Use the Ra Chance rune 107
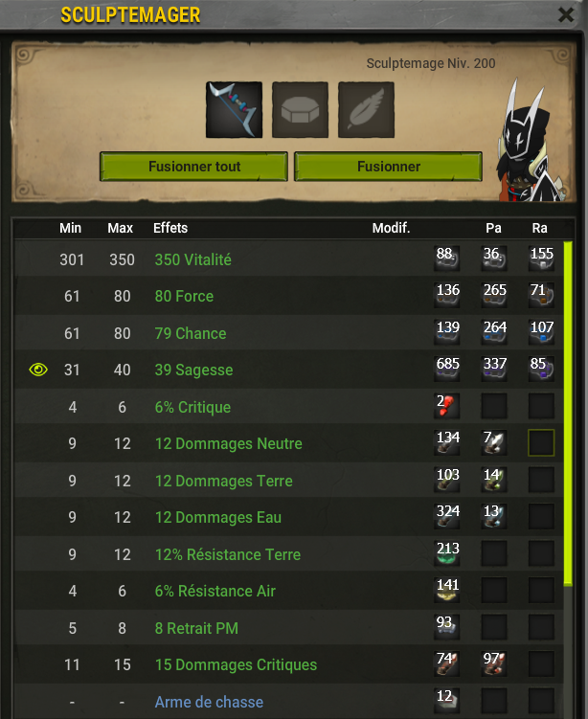The image size is (588, 719). click(542, 332)
